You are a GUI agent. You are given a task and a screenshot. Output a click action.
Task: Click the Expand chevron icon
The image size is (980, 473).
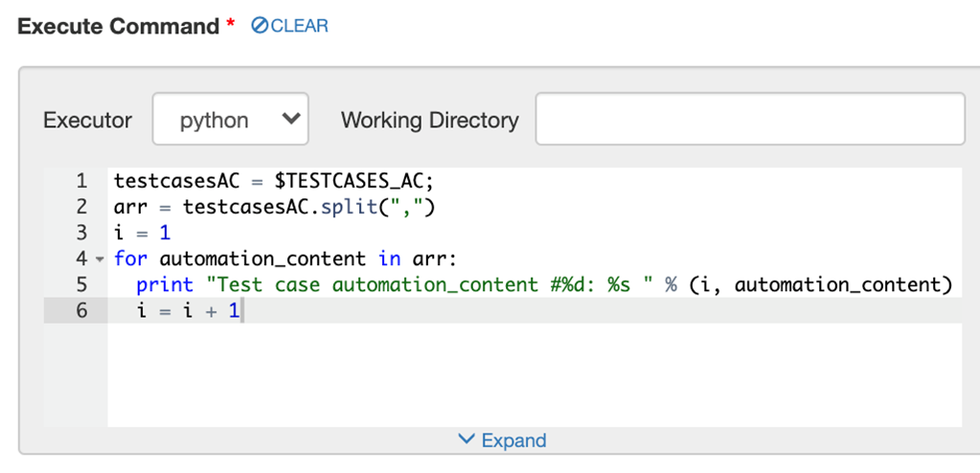[467, 439]
